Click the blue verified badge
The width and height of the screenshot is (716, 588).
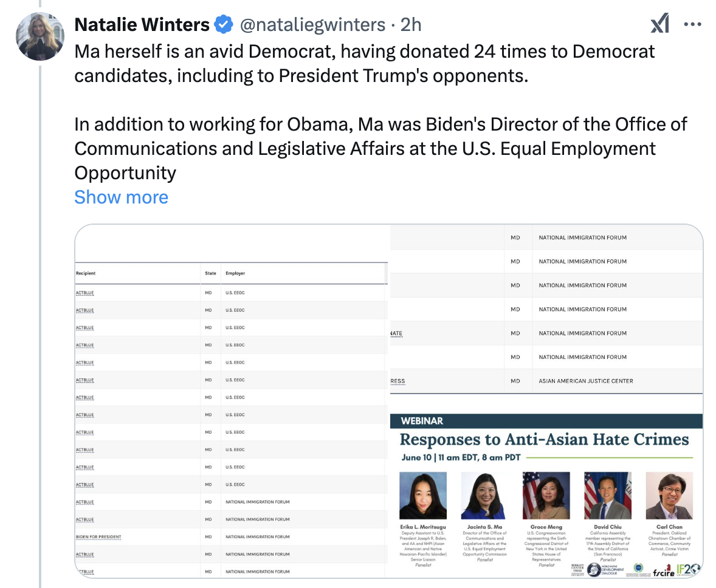(224, 25)
